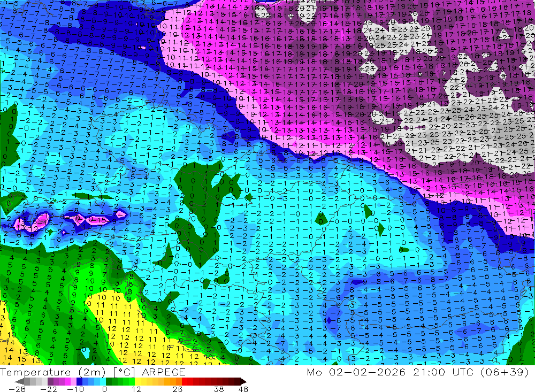Click the -28 legend label

tap(17, 389)
